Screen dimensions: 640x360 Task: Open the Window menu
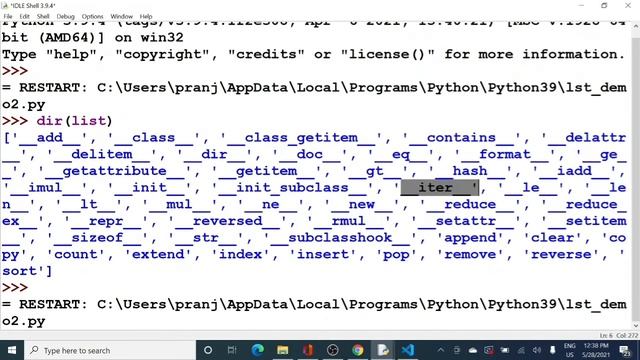click(122, 16)
